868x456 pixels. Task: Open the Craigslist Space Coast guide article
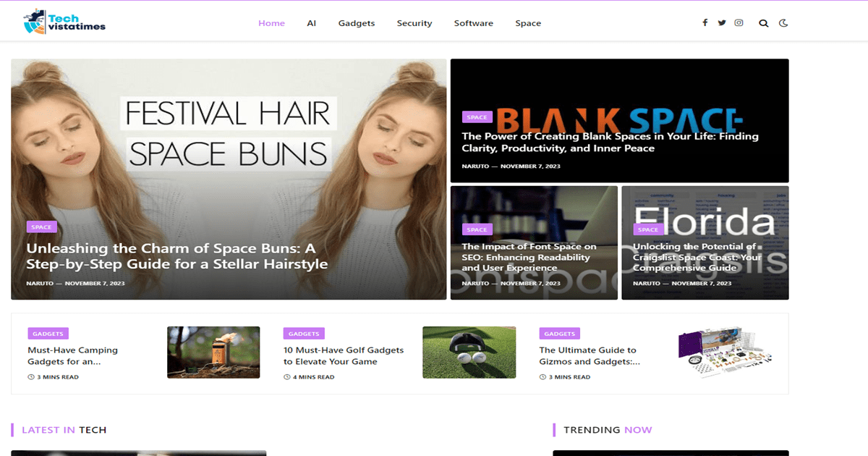point(697,257)
